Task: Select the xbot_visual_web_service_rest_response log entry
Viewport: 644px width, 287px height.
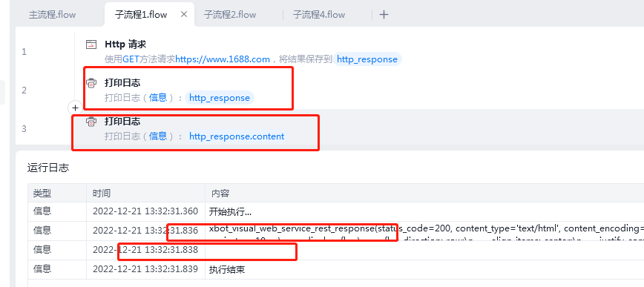Action: tap(424, 231)
